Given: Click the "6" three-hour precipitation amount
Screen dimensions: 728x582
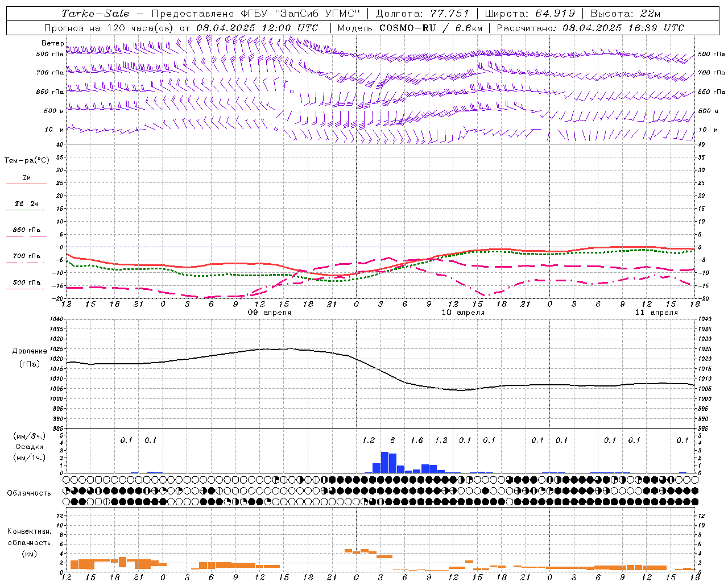Looking at the screenshot, I should 392,440.
